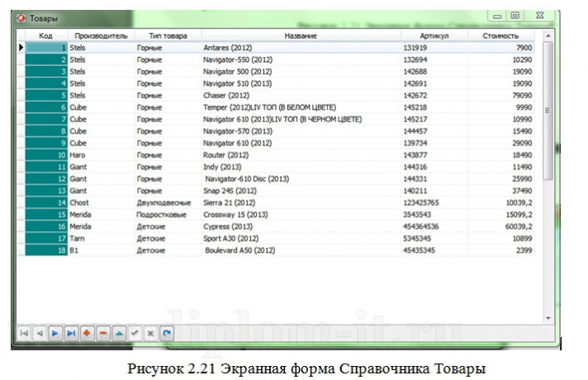Select cell 'Boulevard A50 (2012)'

pos(301,250)
